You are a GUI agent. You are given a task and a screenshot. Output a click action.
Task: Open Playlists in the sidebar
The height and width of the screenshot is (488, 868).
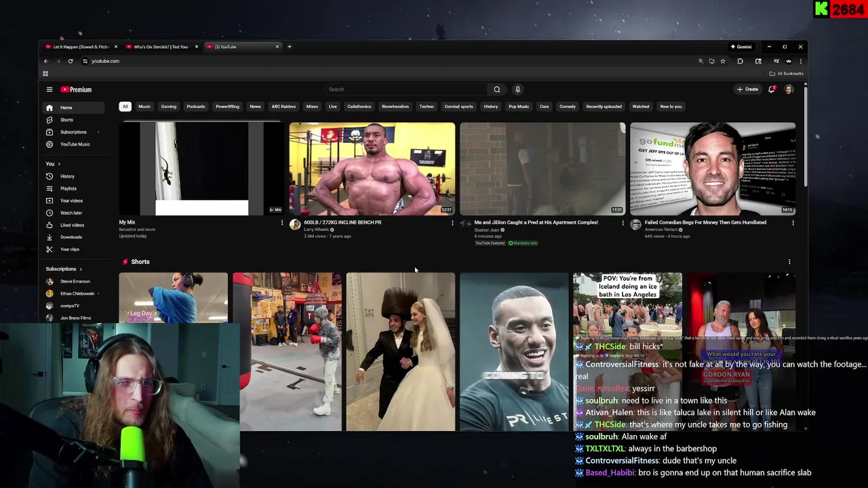(x=75, y=188)
